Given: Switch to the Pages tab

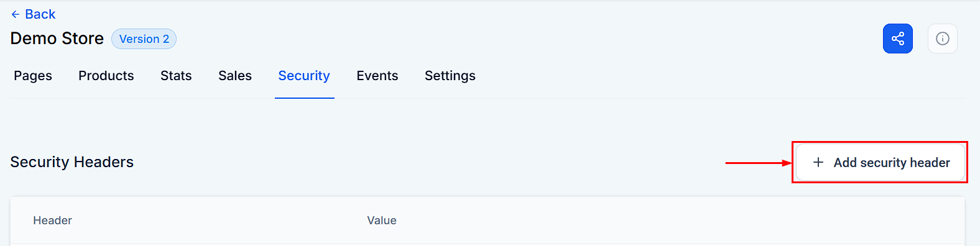Looking at the screenshot, I should coord(33,76).
